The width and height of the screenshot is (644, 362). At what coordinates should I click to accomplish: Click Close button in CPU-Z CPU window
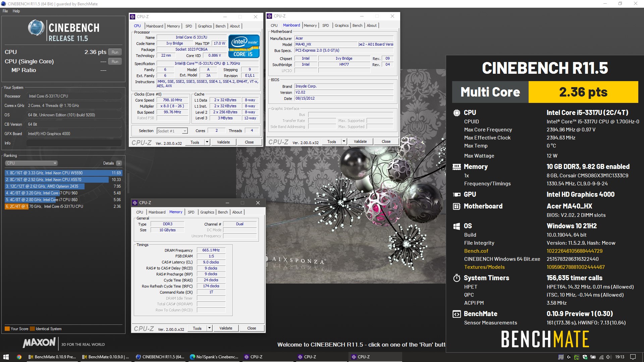249,142
